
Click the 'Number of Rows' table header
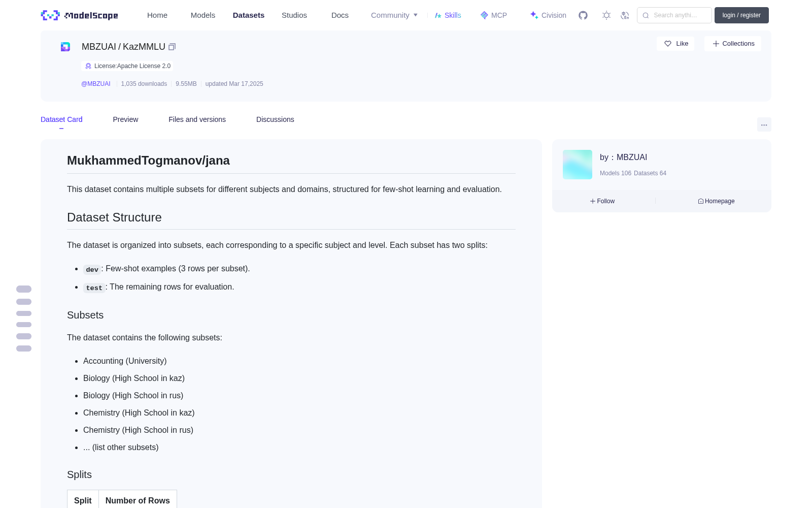[138, 500]
